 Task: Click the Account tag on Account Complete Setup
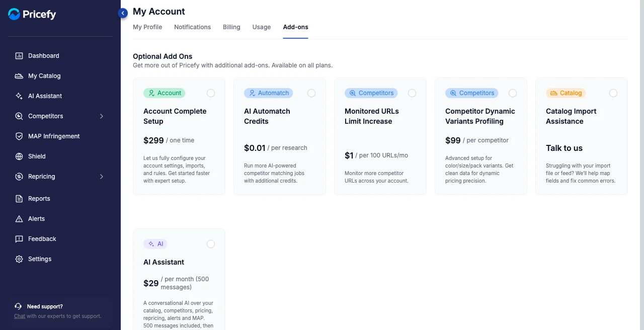coord(165,93)
